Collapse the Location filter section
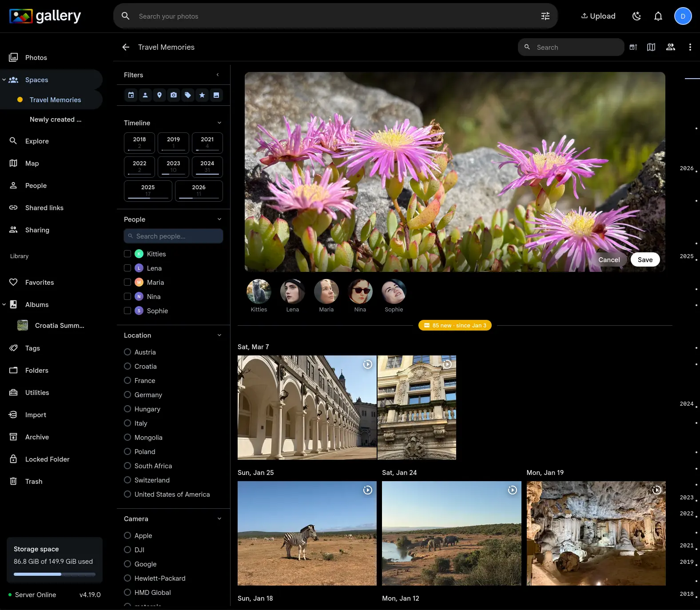700x610 pixels. [219, 335]
